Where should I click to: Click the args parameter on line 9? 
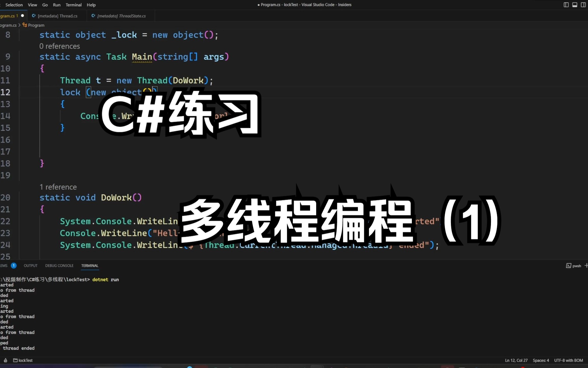(214, 57)
